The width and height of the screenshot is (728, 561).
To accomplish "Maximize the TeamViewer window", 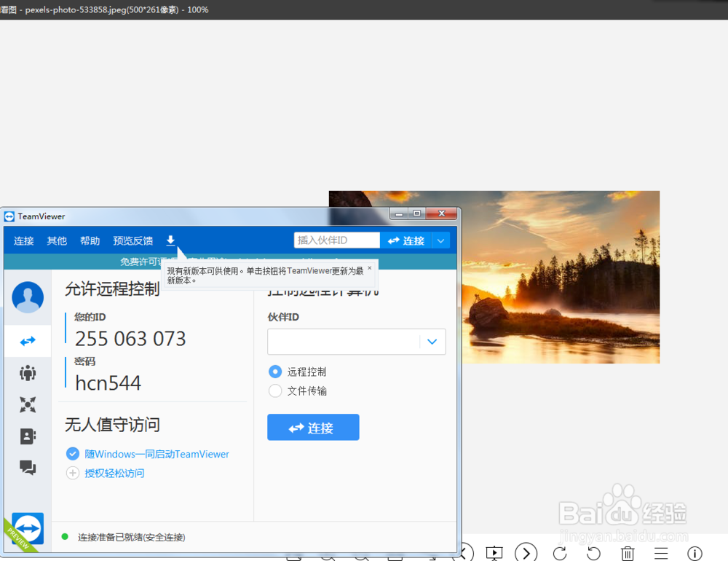I will [417, 213].
